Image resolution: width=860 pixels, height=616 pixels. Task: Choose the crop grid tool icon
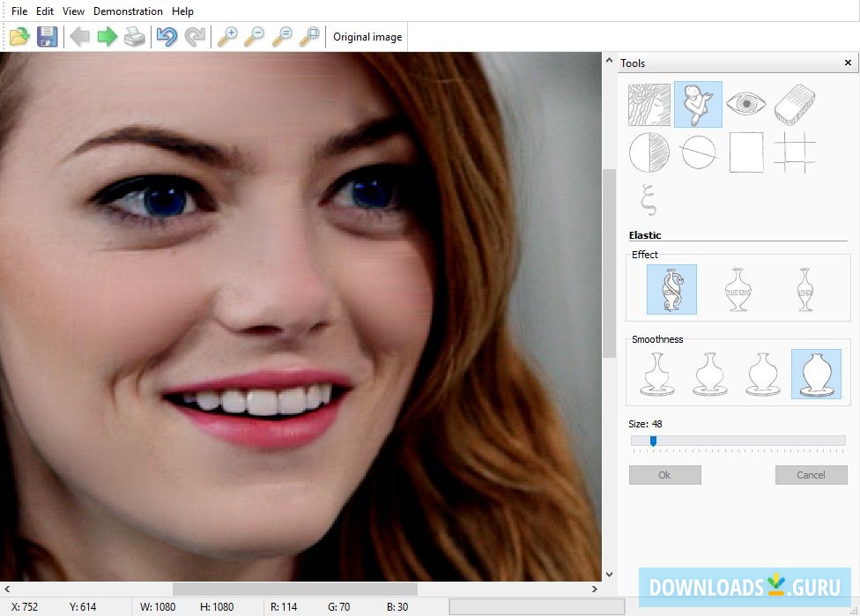pos(794,152)
